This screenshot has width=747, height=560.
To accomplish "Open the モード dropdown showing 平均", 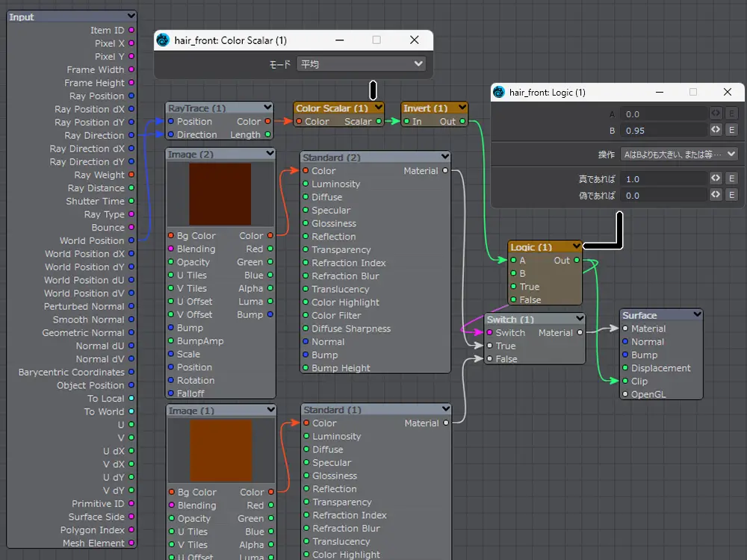I will (x=361, y=64).
